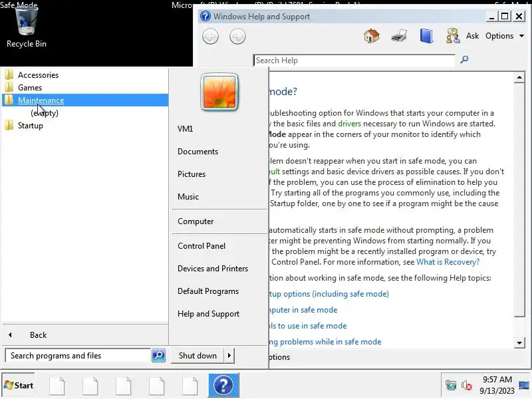532x399 pixels.
Task: Browse Help contents book icon
Action: click(x=426, y=36)
